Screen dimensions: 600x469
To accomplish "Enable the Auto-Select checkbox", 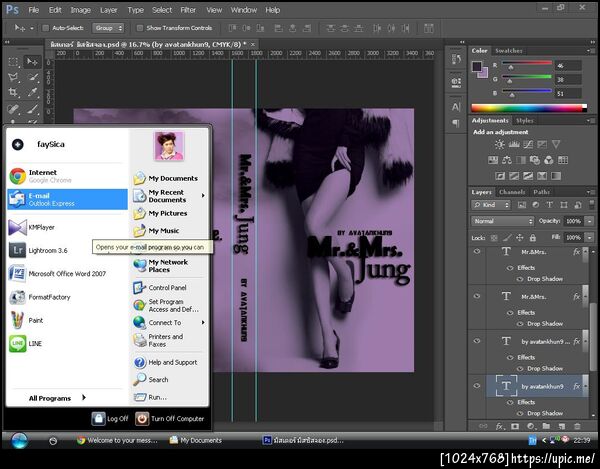I will [46, 28].
